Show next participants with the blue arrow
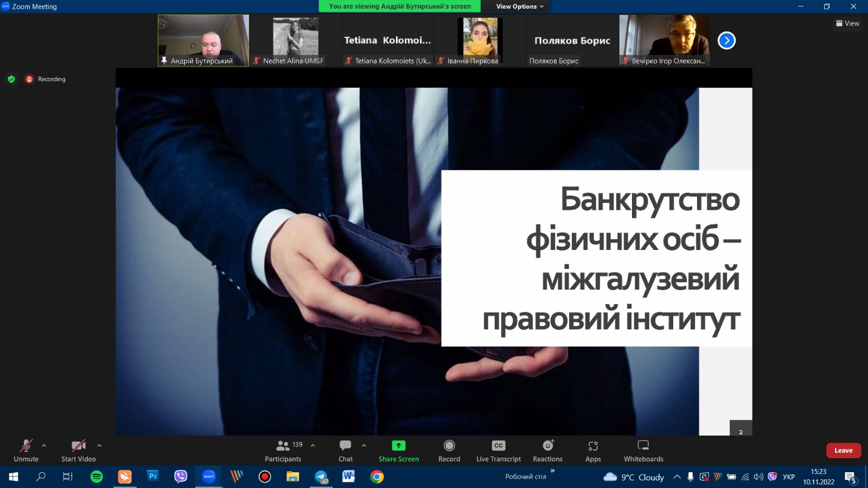 [x=726, y=41]
